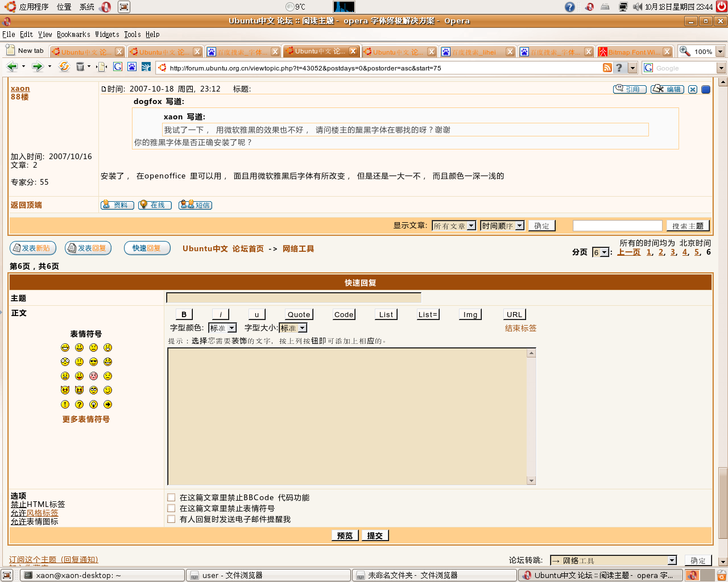Open the 字型大小 font size dropdown
Image resolution: width=728 pixels, height=582 pixels.
tap(293, 328)
